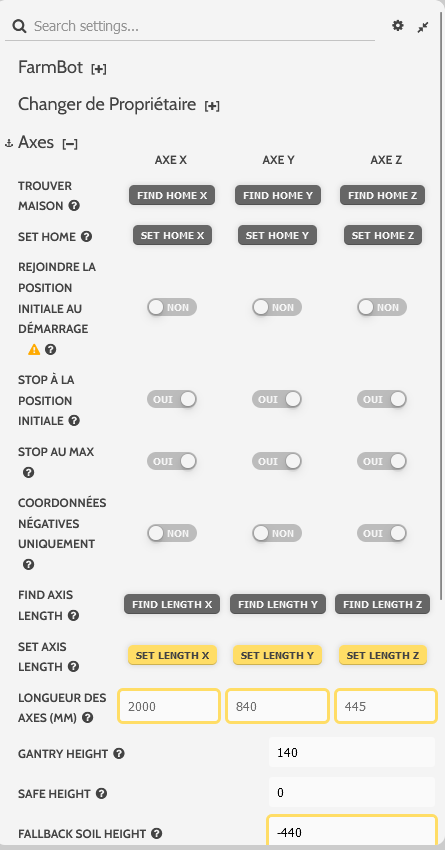The width and height of the screenshot is (445, 850).
Task: Click the Gantry Height value field
Action: [x=352, y=752]
